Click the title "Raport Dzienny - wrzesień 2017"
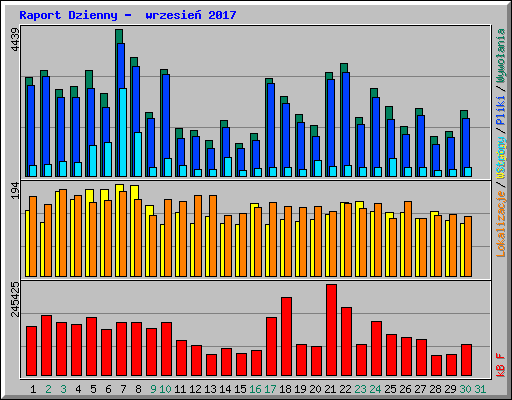Image resolution: width=512 pixels, height=400 pixels. (128, 15)
